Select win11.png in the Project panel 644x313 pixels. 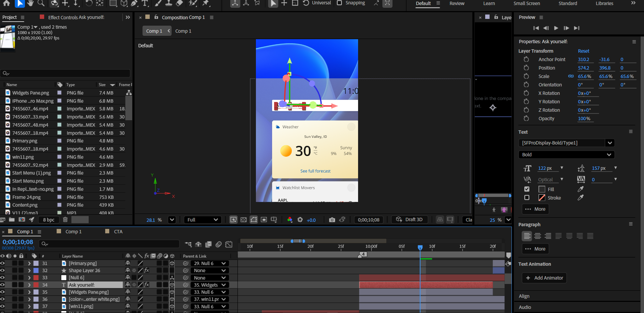23,157
